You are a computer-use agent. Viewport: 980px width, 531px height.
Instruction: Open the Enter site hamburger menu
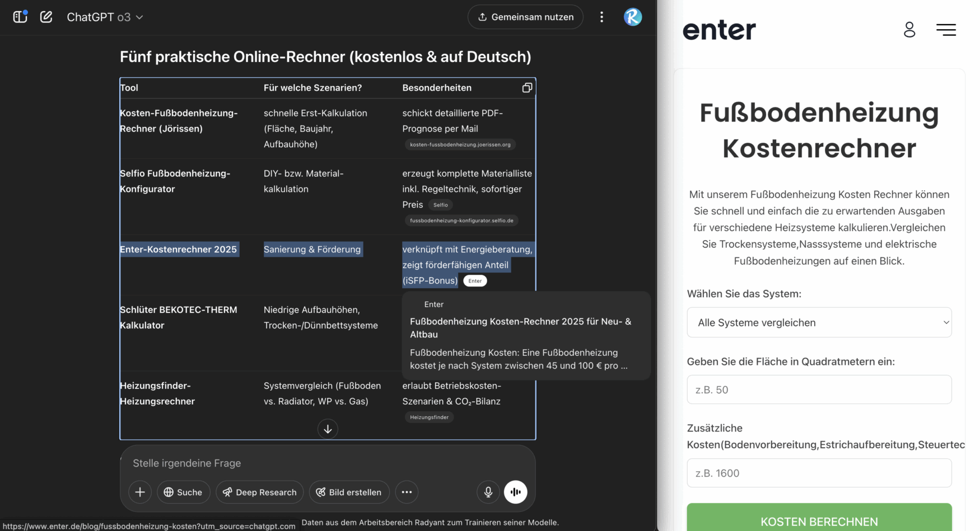[946, 30]
